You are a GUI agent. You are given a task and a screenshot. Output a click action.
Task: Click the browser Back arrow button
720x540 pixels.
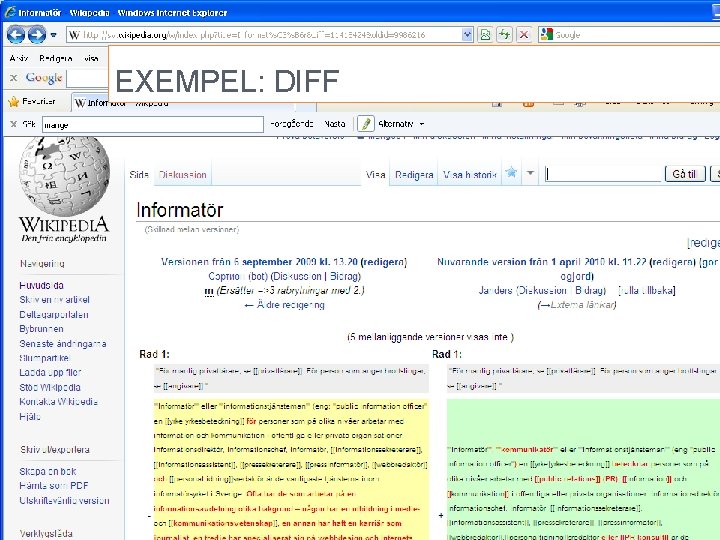pyautogui.click(x=16, y=34)
